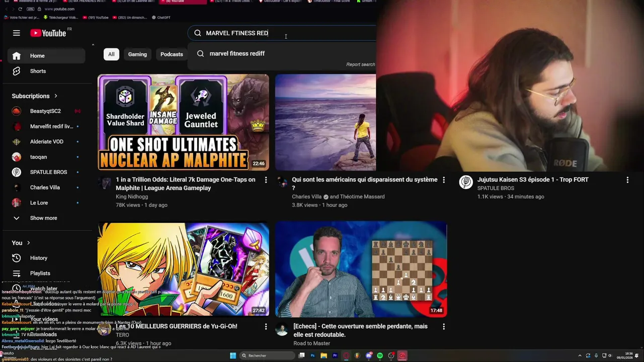Click King Nidhogg channel avatar
The width and height of the screenshot is (644, 362).
pos(105,182)
